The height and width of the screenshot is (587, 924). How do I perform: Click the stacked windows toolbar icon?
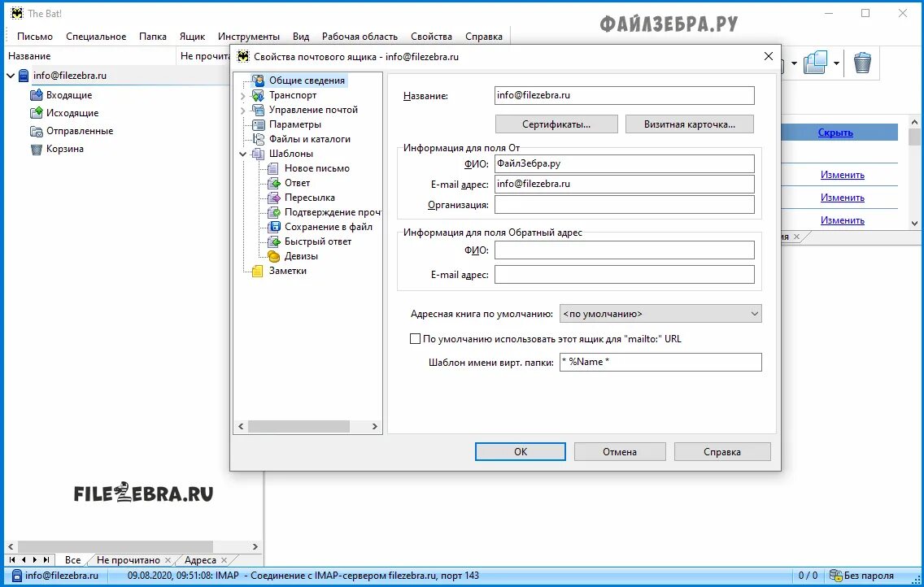pyautogui.click(x=815, y=62)
